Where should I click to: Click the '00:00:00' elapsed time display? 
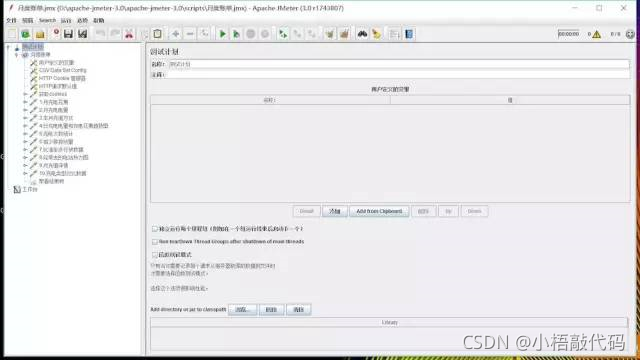point(569,34)
